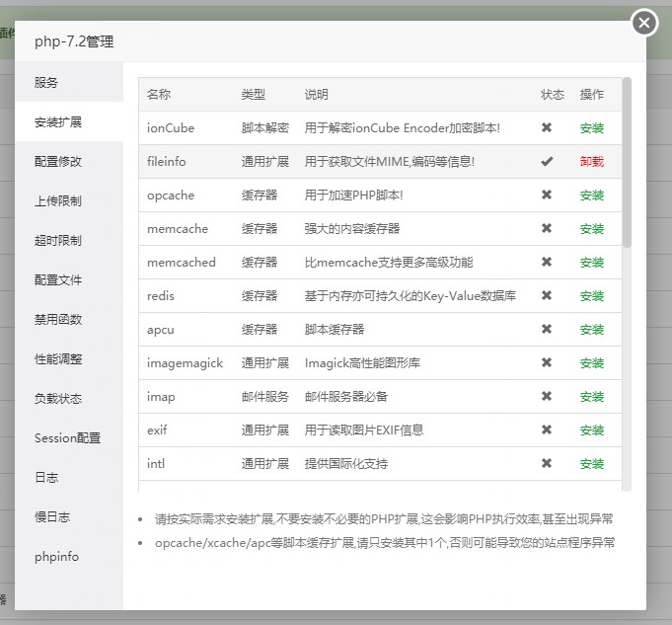Open the 服务 tab in sidebar
The image size is (672, 625).
pos(46,83)
